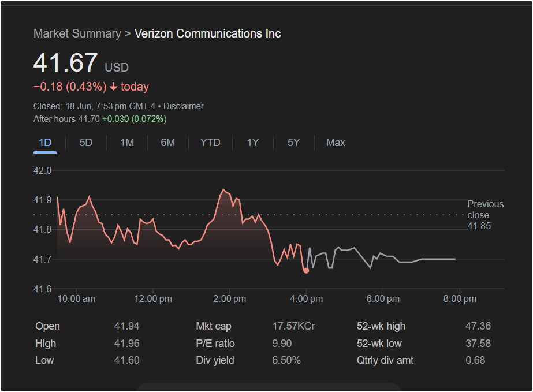Show the 6M chart range
This screenshot has height=392, width=533.
coord(167,143)
